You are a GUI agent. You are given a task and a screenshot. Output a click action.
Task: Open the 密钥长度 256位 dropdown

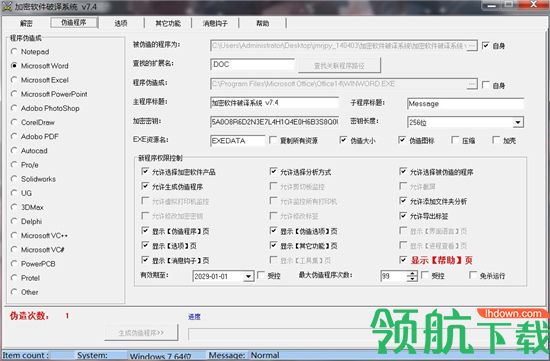(x=518, y=122)
